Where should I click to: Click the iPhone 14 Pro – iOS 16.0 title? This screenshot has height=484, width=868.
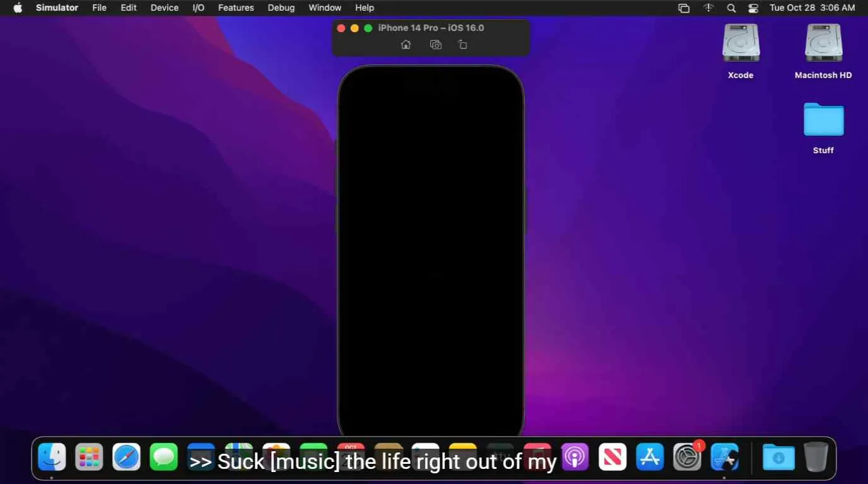click(431, 28)
